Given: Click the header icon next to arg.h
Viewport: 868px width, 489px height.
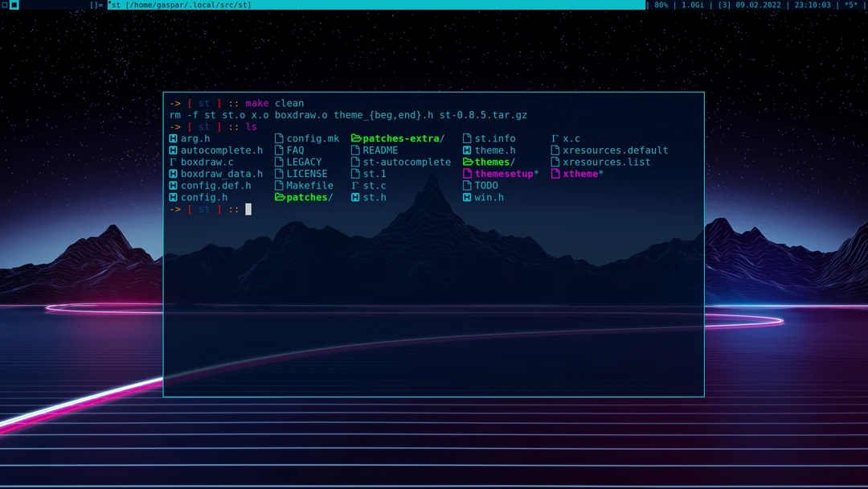Looking at the screenshot, I should [x=172, y=138].
